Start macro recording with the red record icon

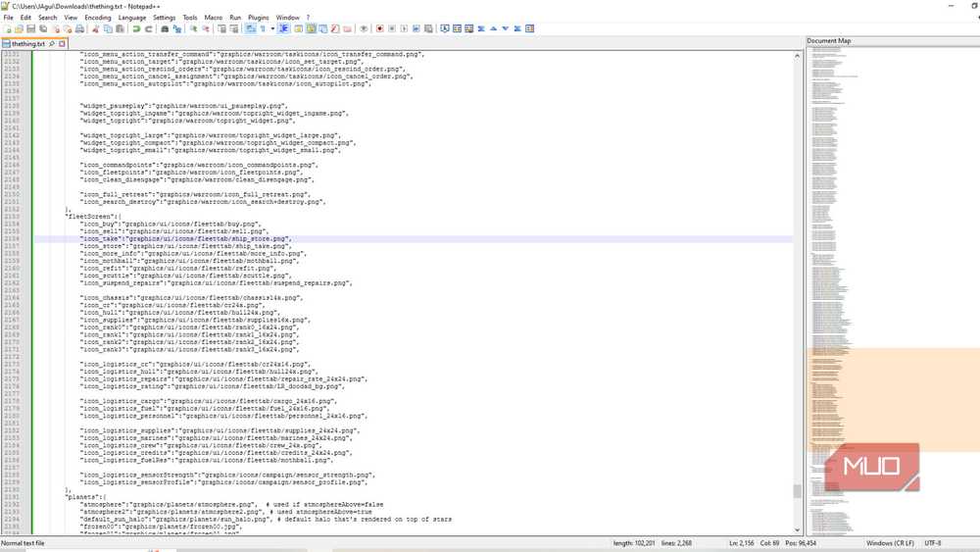tap(379, 28)
